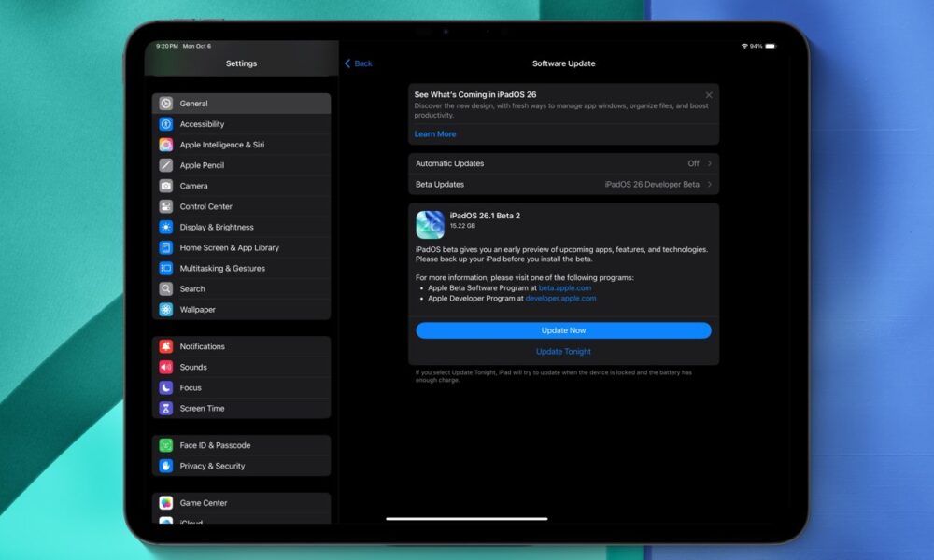Open the Wallpaper settings icon
Viewport: 934px width, 560px height.
pyautogui.click(x=165, y=309)
